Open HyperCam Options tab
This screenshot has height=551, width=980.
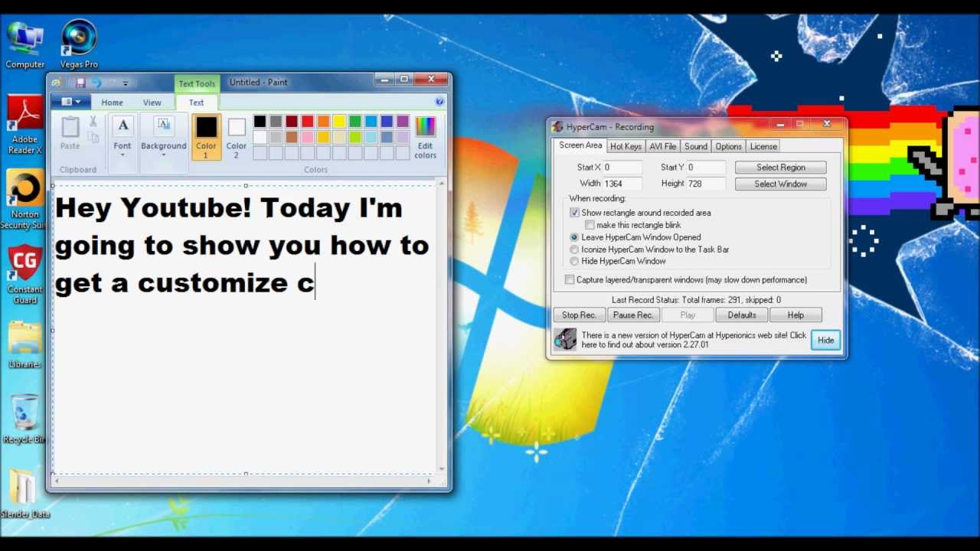[x=728, y=146]
